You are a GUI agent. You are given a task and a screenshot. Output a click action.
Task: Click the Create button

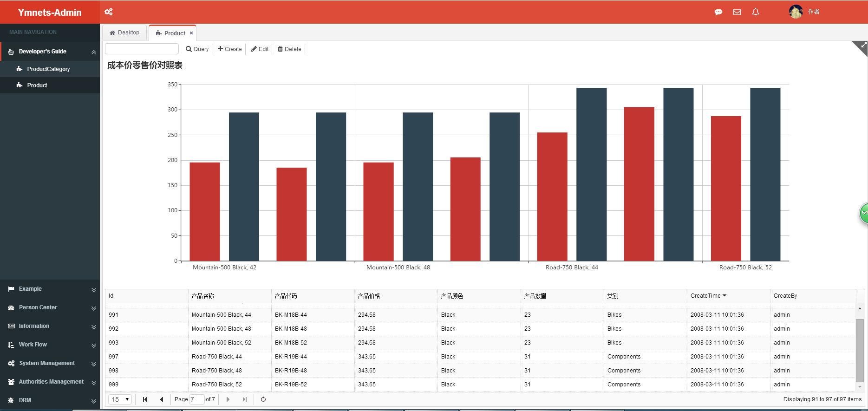tap(230, 49)
